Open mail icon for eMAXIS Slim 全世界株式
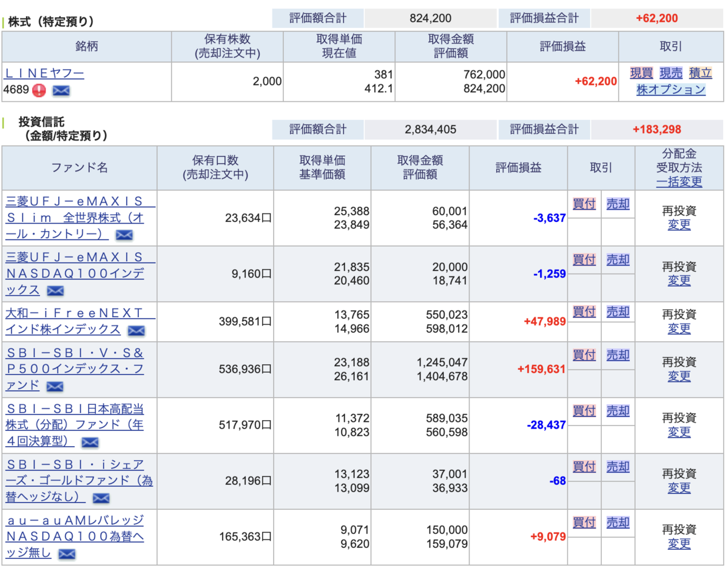Viewport: 728px width, 568px height. [x=124, y=235]
